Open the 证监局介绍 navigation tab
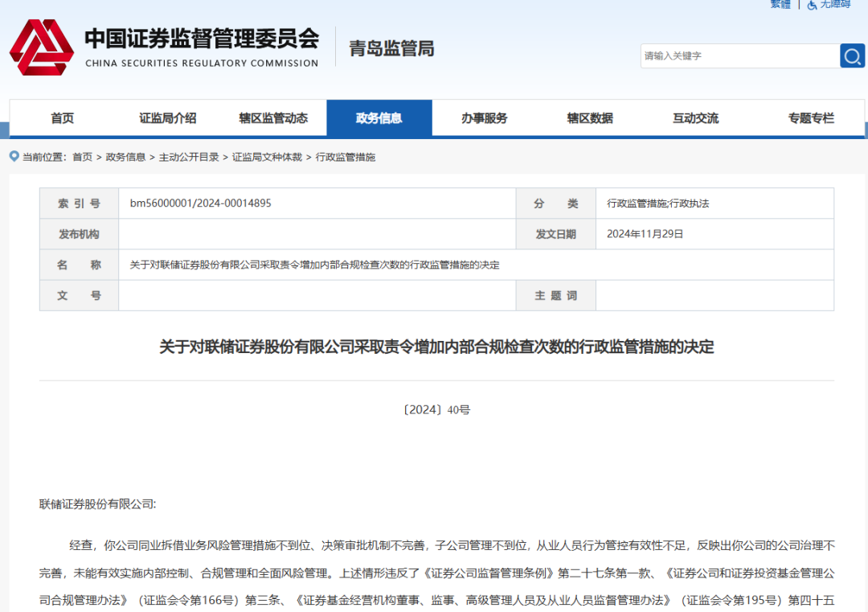868x612 pixels. (x=168, y=118)
